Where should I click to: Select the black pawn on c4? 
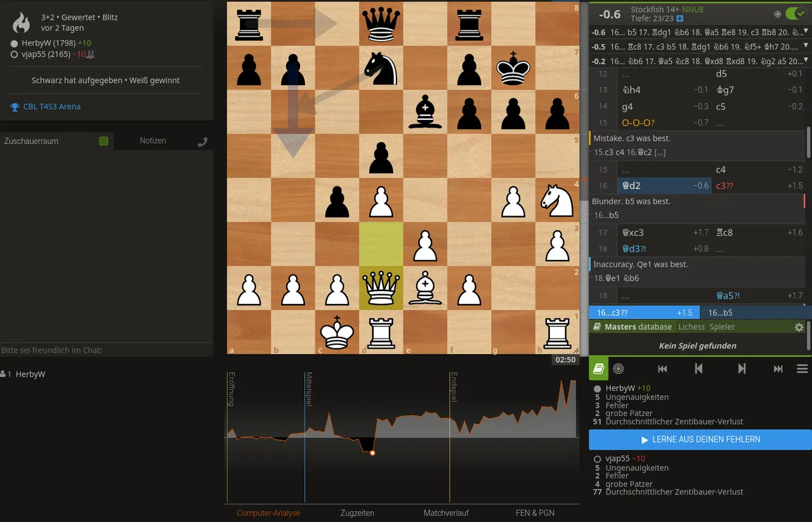[x=337, y=200]
